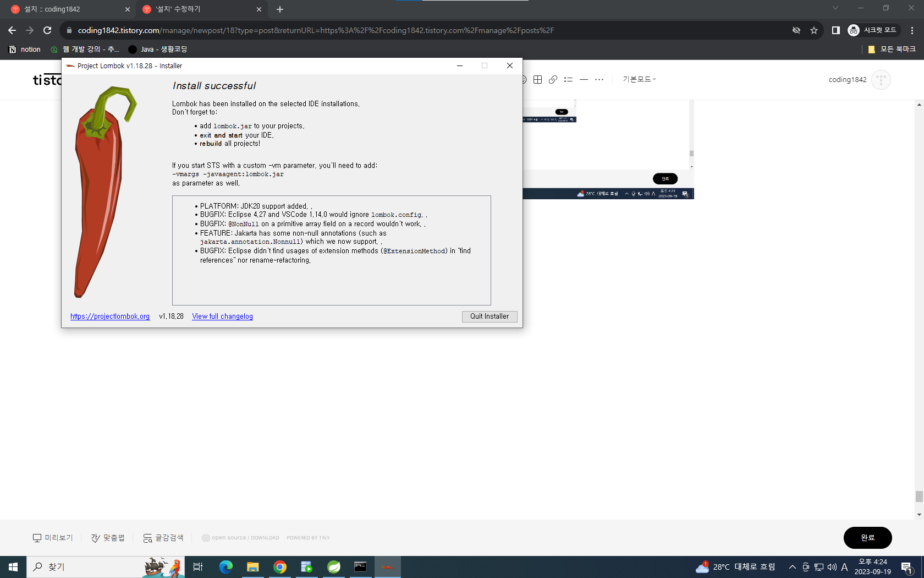Open the weather widget showing 28°C

pyautogui.click(x=736, y=567)
